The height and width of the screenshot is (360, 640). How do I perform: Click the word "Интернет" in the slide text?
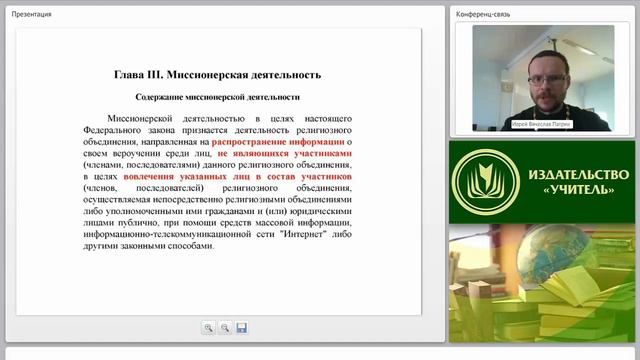(x=303, y=234)
